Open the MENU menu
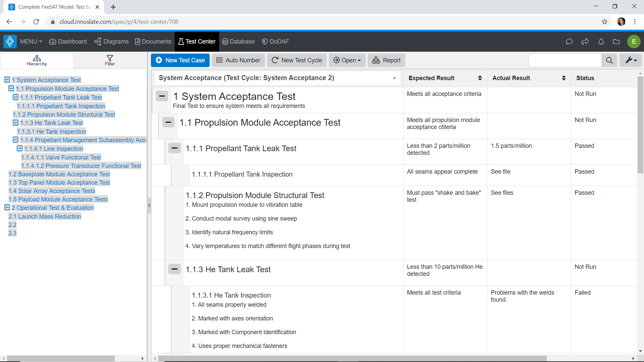The width and height of the screenshot is (644, 362). (x=31, y=41)
